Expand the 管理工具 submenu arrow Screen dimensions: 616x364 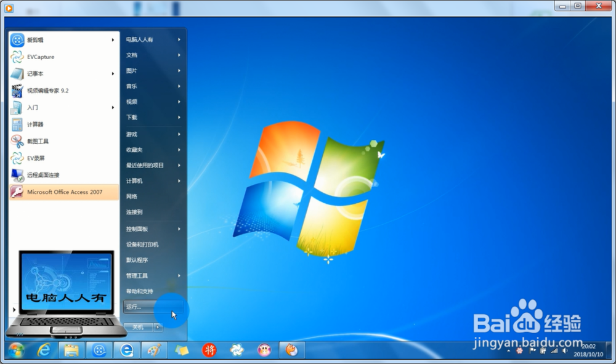pos(179,276)
